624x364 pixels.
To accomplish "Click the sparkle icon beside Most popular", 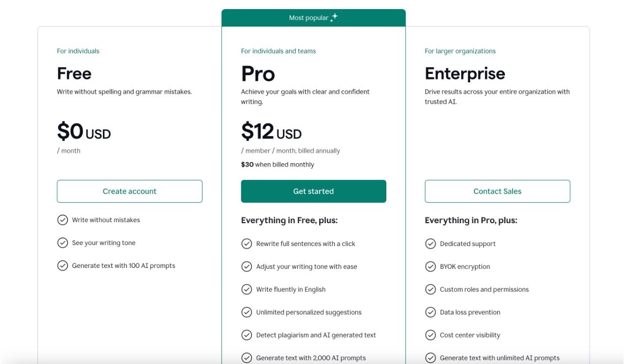I will click(x=334, y=18).
